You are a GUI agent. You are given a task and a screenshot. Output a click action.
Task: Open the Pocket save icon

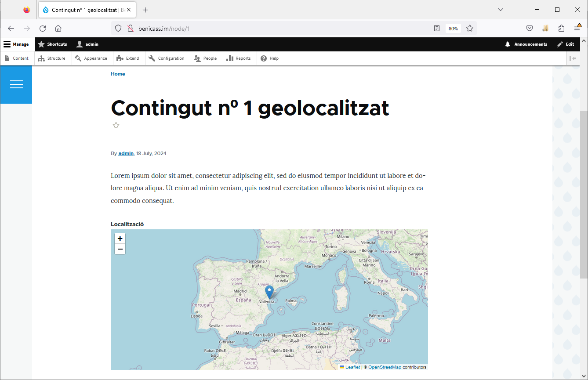click(x=530, y=29)
